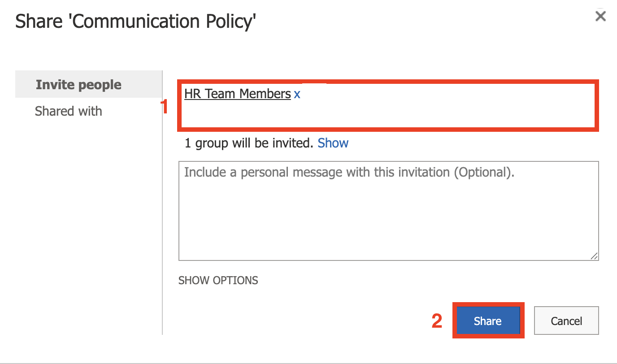Open the HR Team Members entry
617x364 pixels.
[237, 94]
